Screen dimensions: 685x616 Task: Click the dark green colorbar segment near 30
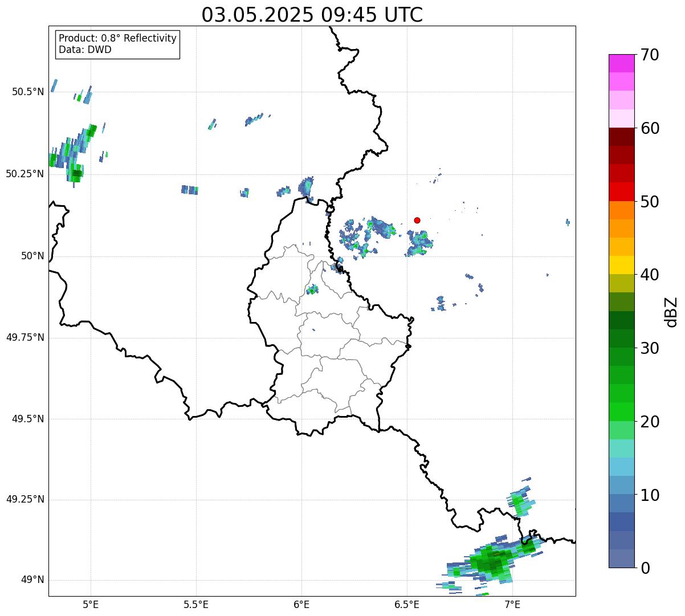[621, 338]
